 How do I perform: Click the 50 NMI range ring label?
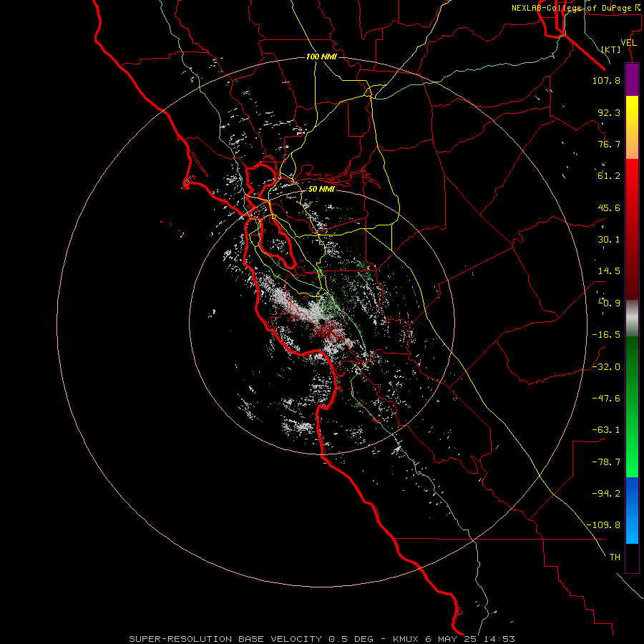[x=321, y=189]
